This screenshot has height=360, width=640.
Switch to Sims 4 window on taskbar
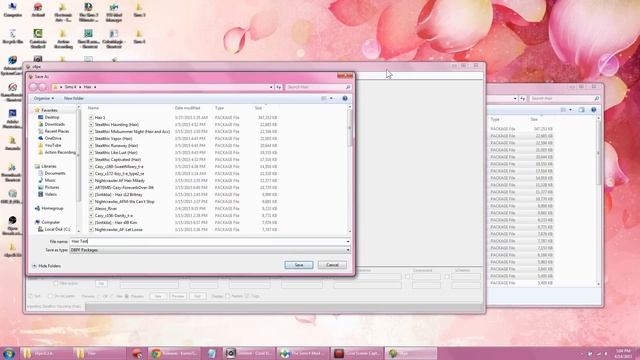303,353
